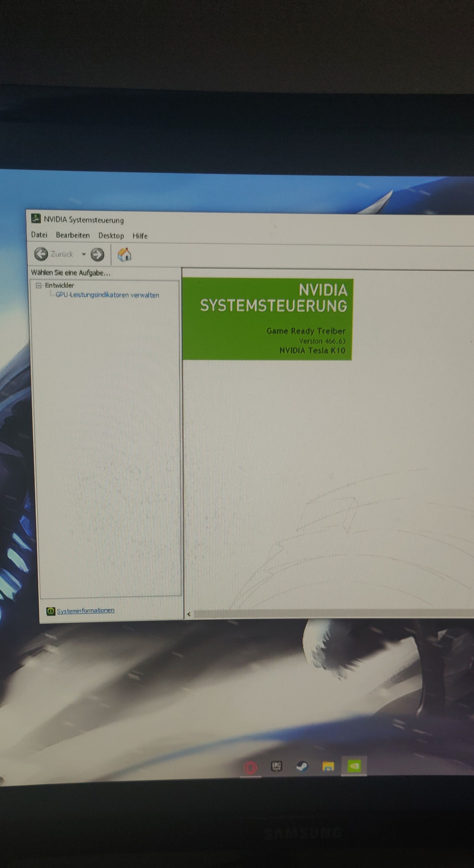Open the Systeminformationen link
This screenshot has height=868, width=474.
[86, 611]
